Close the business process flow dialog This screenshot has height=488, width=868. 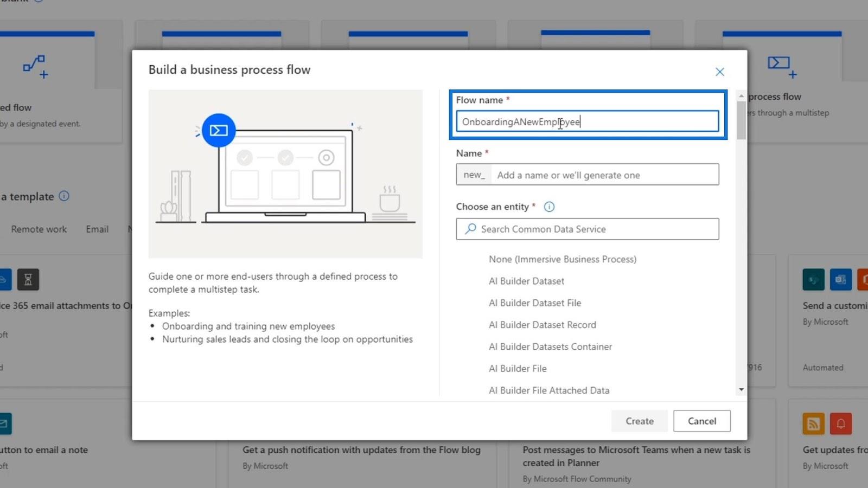click(720, 72)
